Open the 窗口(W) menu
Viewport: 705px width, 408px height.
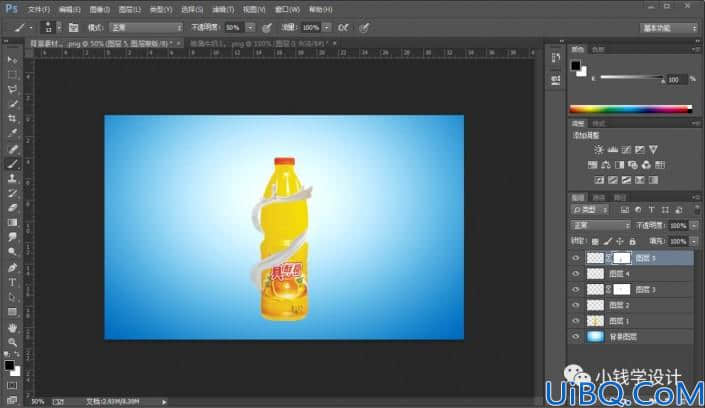pyautogui.click(x=287, y=9)
